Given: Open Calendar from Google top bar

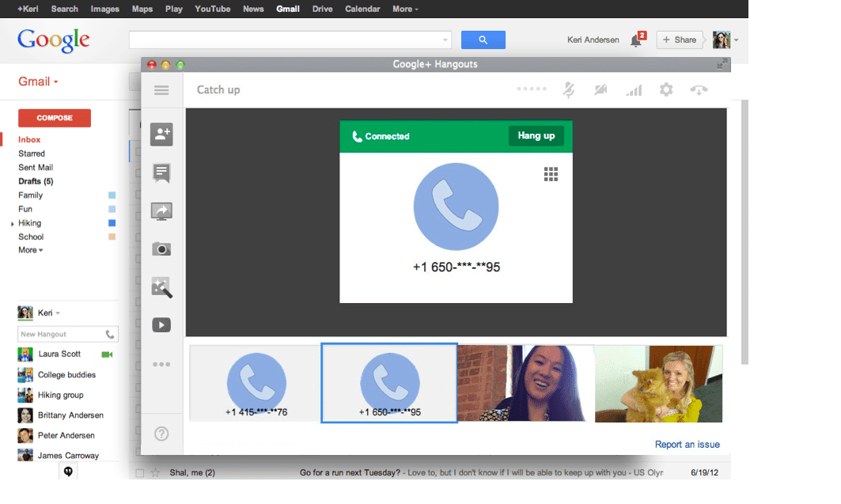Looking at the screenshot, I should [362, 9].
